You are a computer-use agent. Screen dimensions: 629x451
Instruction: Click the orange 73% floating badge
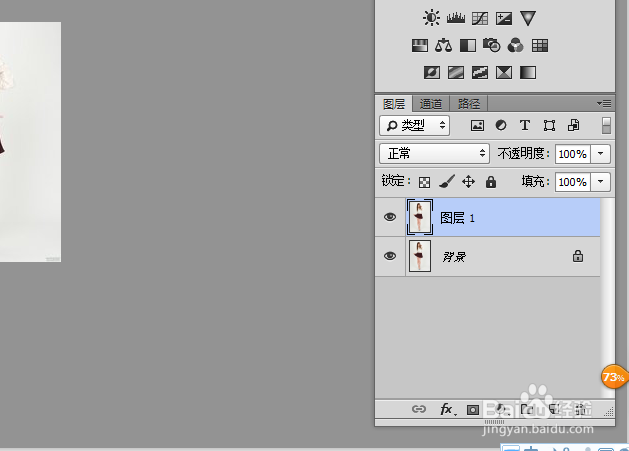614,377
